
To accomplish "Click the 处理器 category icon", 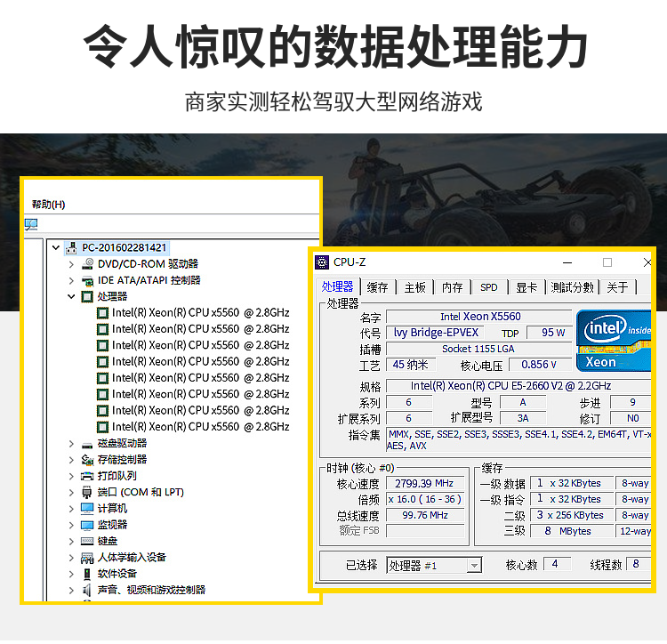I will coord(87,296).
